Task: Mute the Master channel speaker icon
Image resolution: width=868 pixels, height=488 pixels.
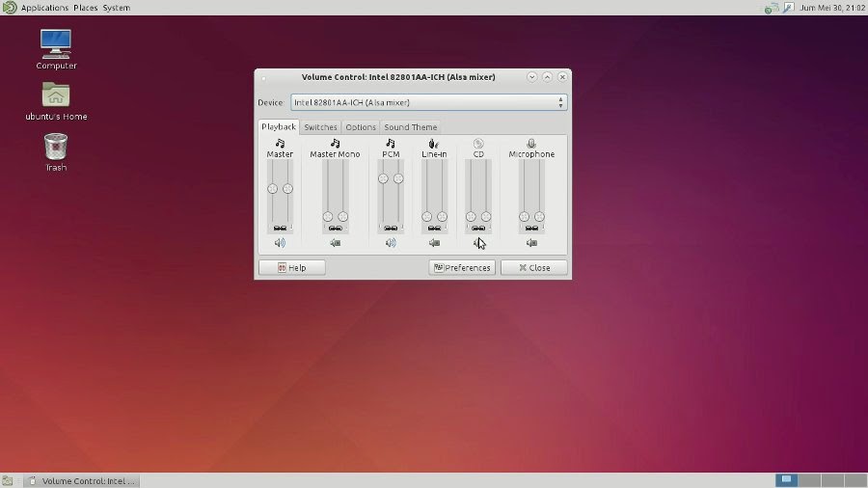Action: [x=280, y=243]
